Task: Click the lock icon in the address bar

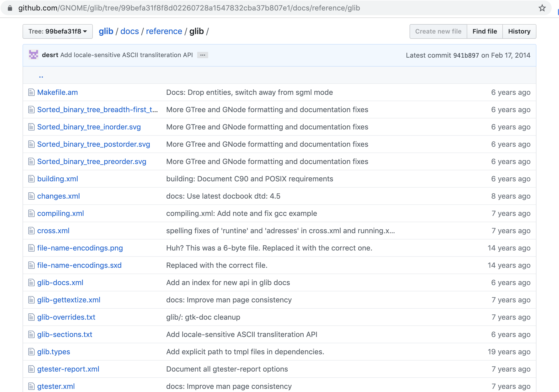Action: pyautogui.click(x=10, y=8)
